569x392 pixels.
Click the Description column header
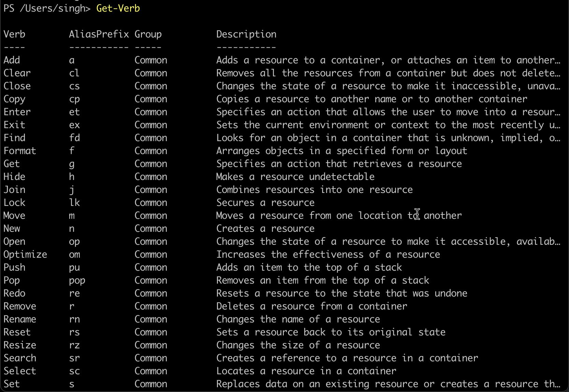click(246, 34)
